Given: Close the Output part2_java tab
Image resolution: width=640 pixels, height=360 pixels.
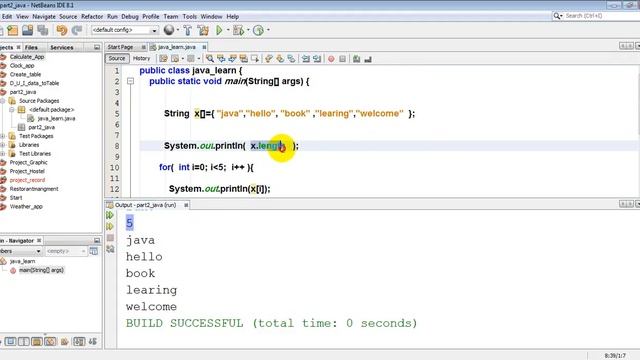Looking at the screenshot, I should [x=186, y=205].
